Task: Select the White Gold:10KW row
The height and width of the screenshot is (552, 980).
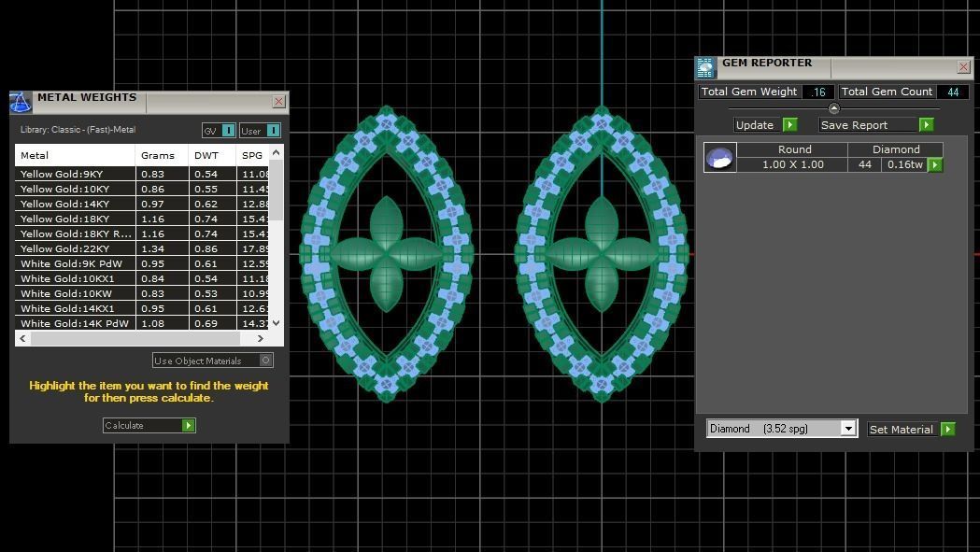Action: pos(142,294)
